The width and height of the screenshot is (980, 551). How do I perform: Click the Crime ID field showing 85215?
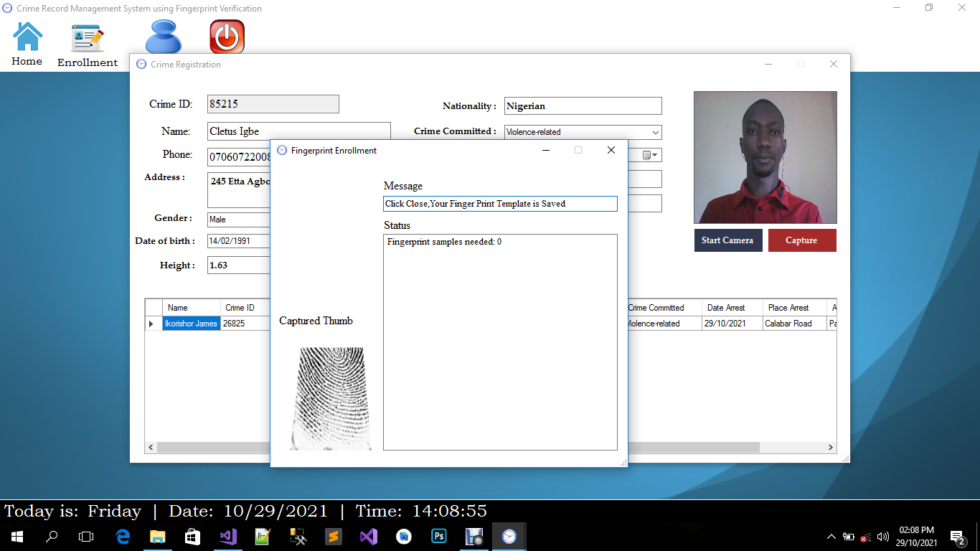click(x=273, y=104)
